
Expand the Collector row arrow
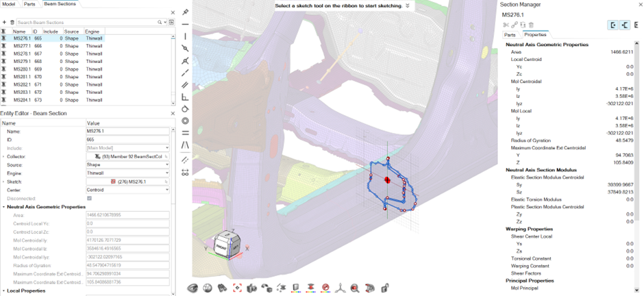coord(3,156)
